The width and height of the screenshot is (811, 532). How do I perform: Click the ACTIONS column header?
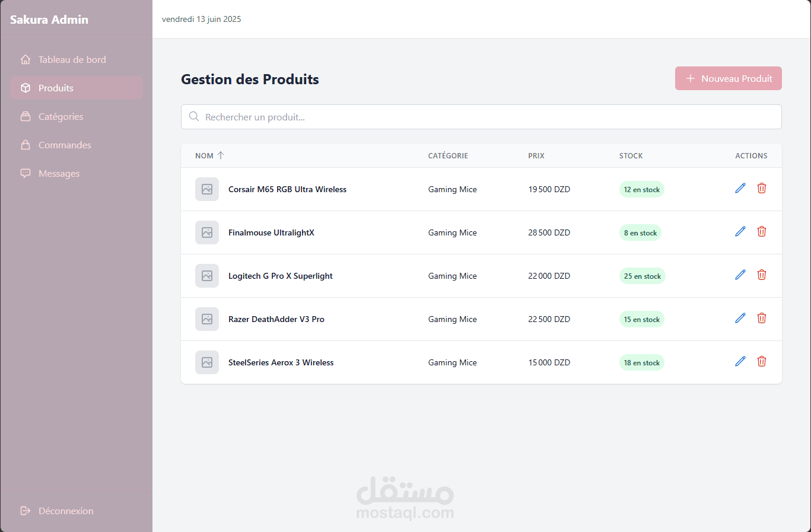[751, 155]
